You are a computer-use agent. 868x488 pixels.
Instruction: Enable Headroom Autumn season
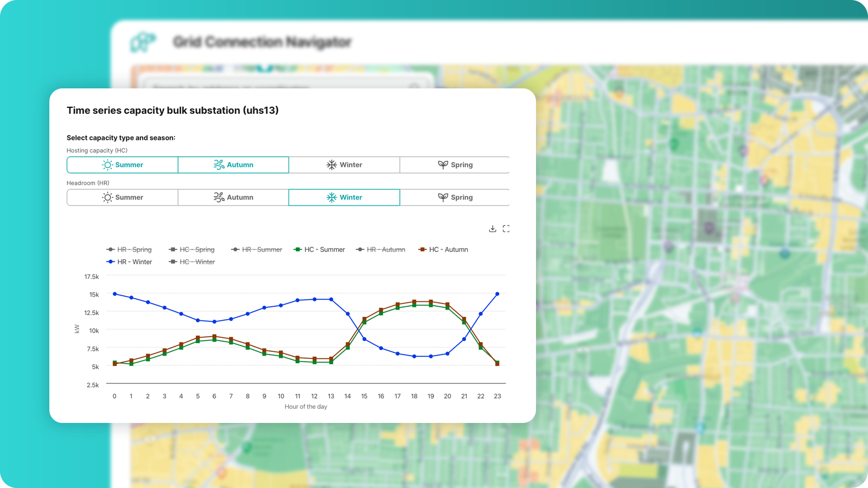[x=233, y=197]
